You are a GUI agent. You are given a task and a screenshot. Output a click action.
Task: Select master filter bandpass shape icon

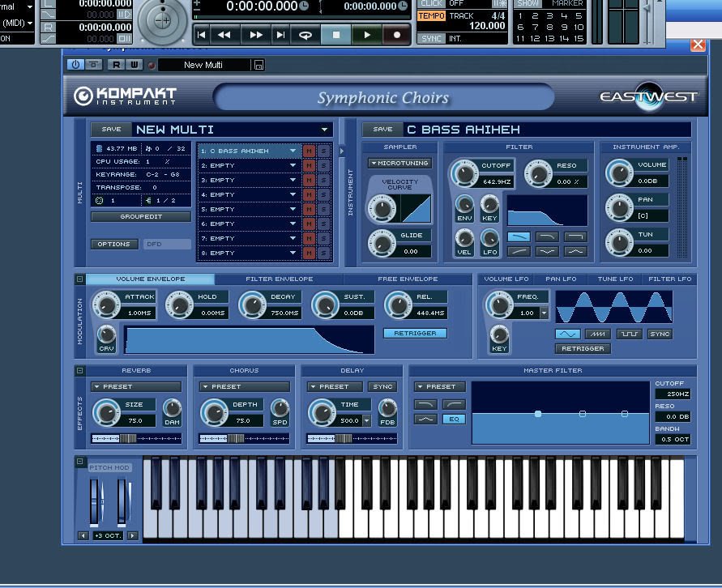tap(425, 420)
